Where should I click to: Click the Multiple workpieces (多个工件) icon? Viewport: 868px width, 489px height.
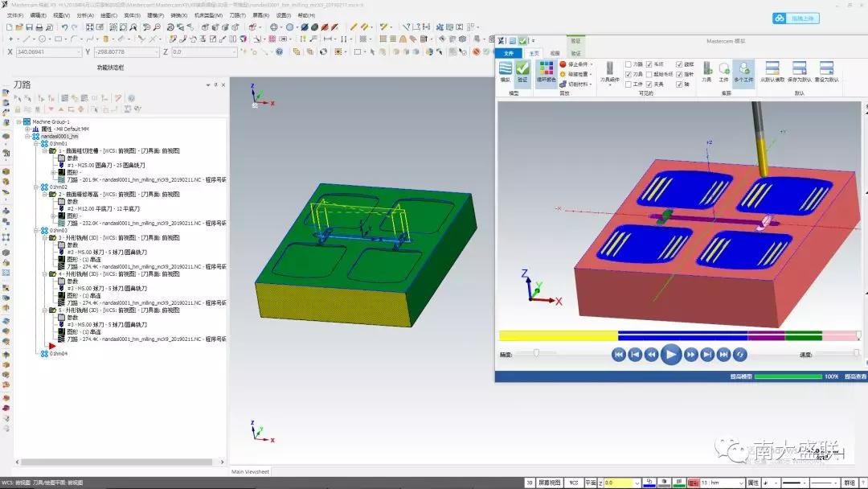point(743,72)
